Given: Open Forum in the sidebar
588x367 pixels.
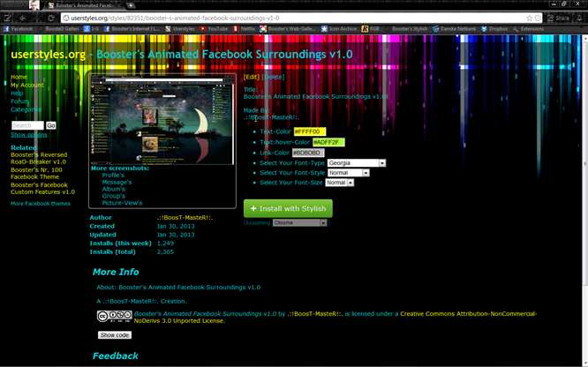Looking at the screenshot, I should click(20, 101).
